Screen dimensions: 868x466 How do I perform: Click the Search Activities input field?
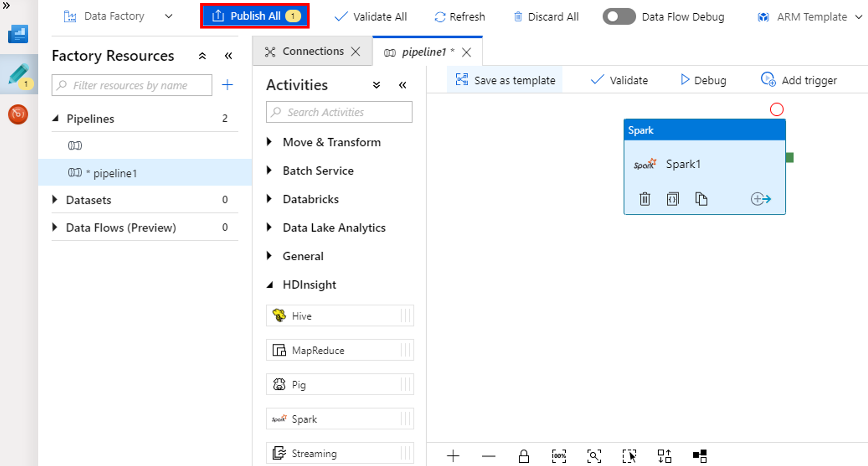click(x=339, y=112)
